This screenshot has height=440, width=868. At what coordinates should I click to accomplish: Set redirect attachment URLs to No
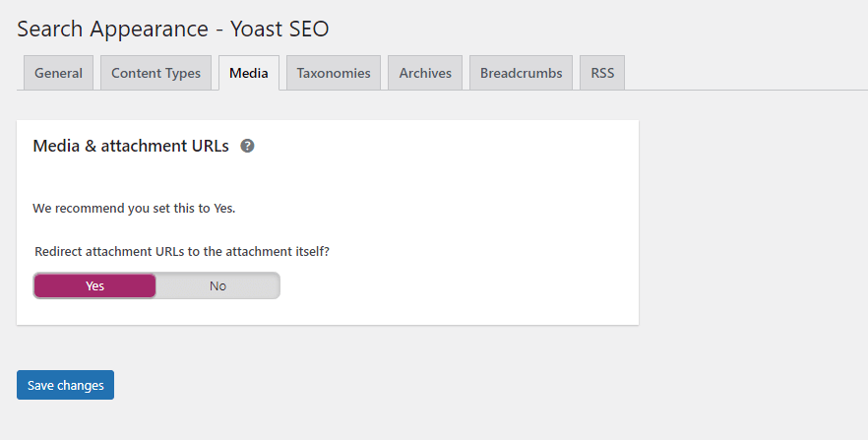click(217, 285)
